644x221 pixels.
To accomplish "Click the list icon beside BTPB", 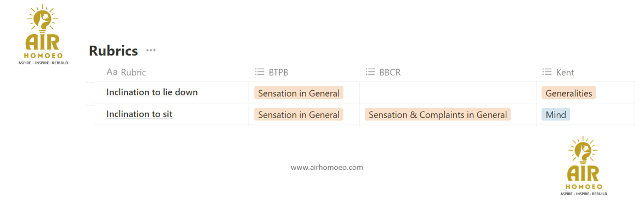I will point(259,72).
